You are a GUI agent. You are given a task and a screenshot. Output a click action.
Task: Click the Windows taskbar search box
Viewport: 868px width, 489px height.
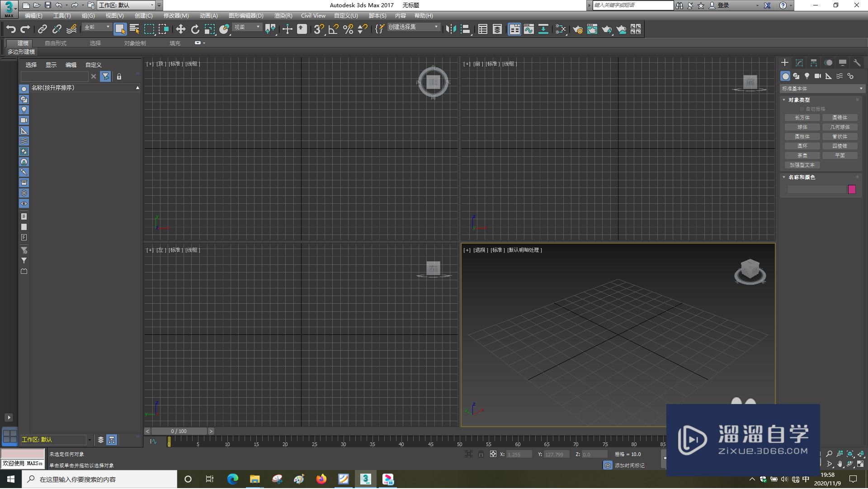point(99,480)
